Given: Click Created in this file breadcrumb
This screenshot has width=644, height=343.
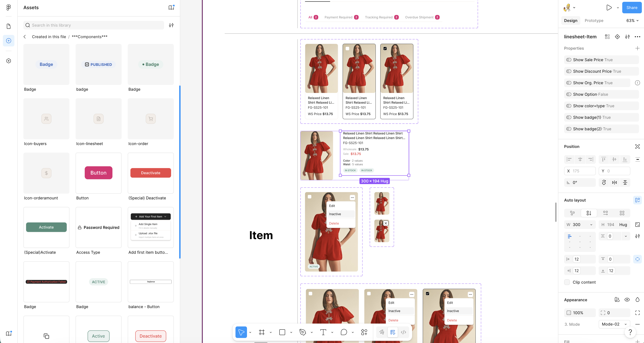Looking at the screenshot, I should [49, 37].
